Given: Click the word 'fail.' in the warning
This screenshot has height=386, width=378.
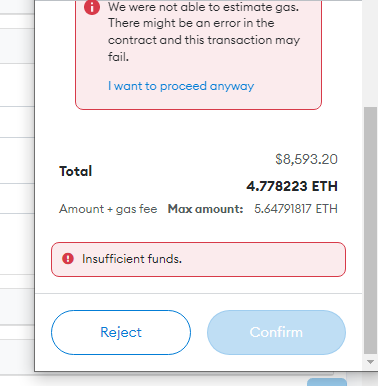Looking at the screenshot, I should point(118,57).
